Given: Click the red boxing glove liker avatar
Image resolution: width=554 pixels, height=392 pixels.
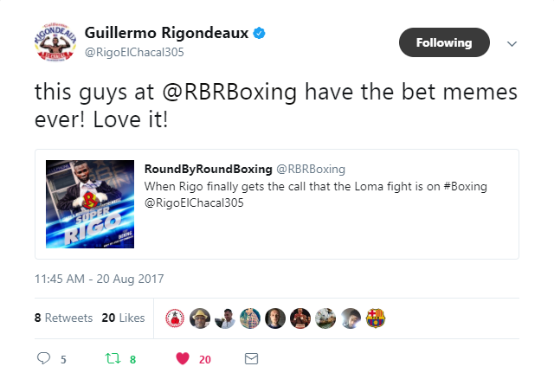Looking at the screenshot, I should pos(175,318).
